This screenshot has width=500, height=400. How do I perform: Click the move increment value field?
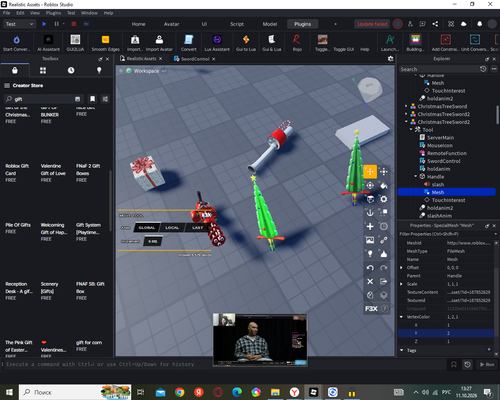pos(153,241)
